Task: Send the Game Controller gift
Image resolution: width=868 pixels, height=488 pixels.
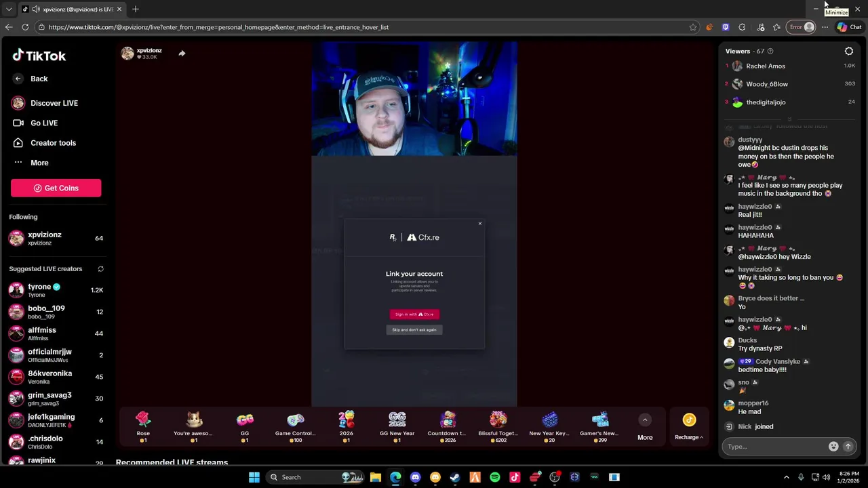Action: click(296, 427)
